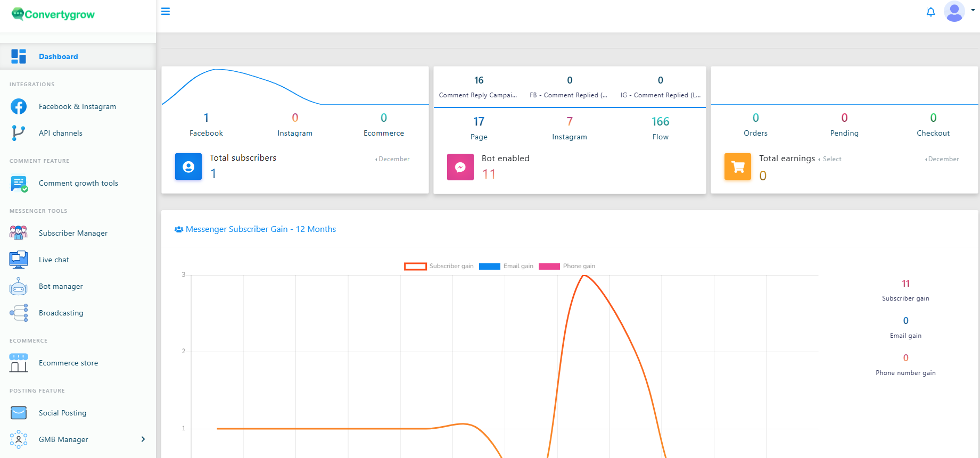Click the orange Total earnings cart icon

738,166
